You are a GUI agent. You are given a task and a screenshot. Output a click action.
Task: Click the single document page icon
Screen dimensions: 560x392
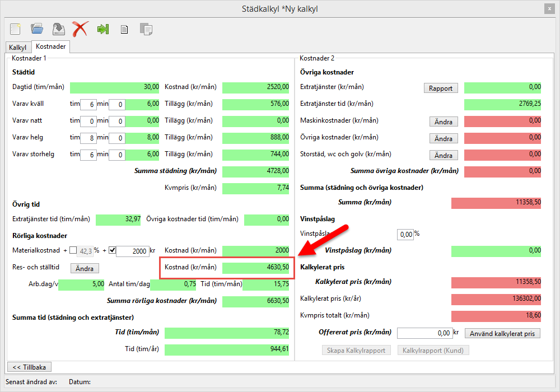coord(124,29)
